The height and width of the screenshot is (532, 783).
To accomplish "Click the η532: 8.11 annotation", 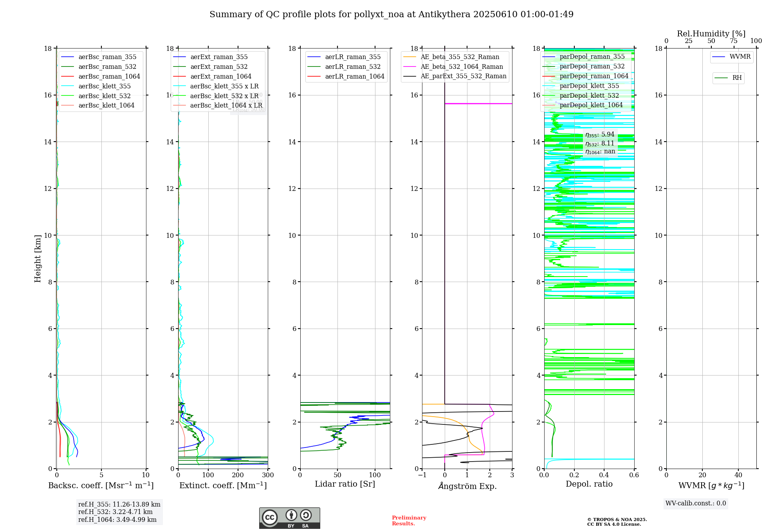I will (600, 144).
